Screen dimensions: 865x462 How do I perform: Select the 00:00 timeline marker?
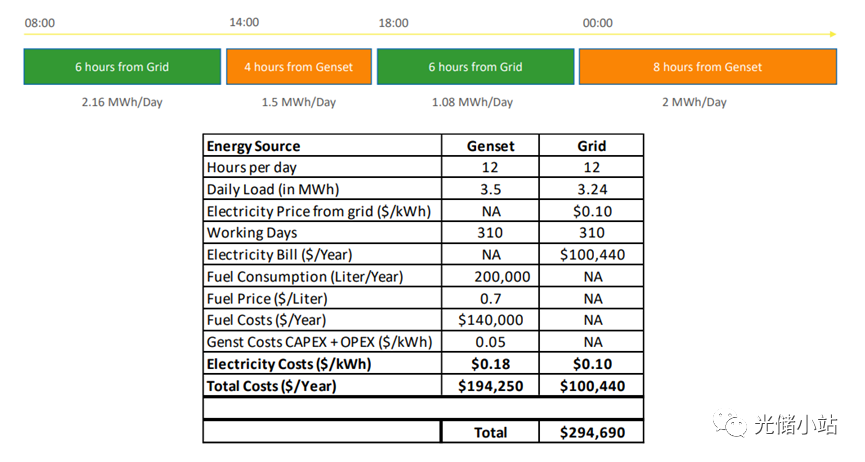(597, 22)
